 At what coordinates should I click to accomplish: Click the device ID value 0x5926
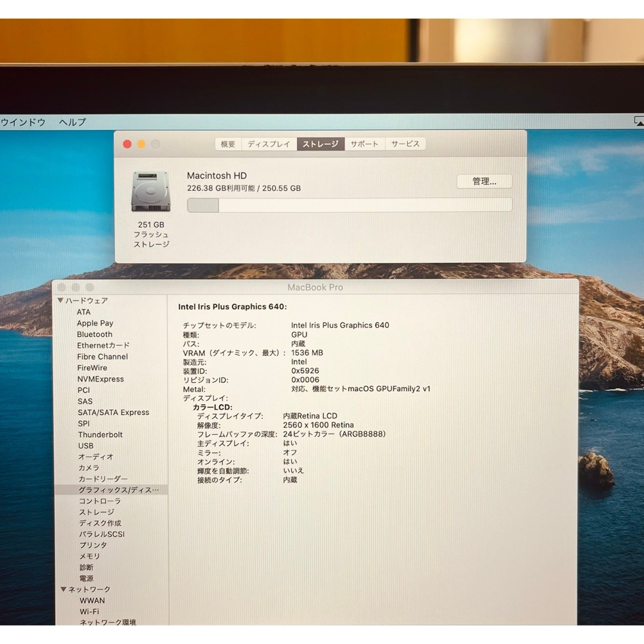click(305, 371)
